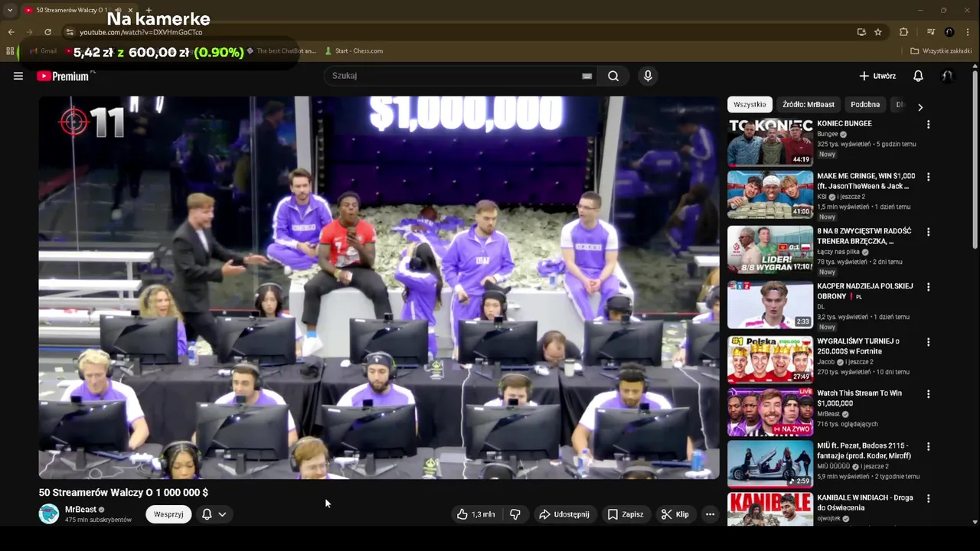Open the notifications bell in header
This screenshot has height=551, width=980.
(x=918, y=76)
